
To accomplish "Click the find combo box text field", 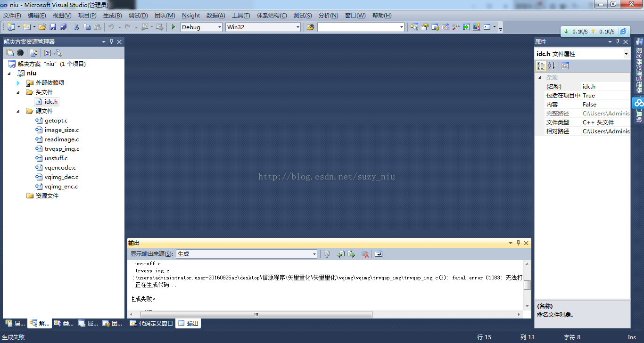I will point(358,27).
